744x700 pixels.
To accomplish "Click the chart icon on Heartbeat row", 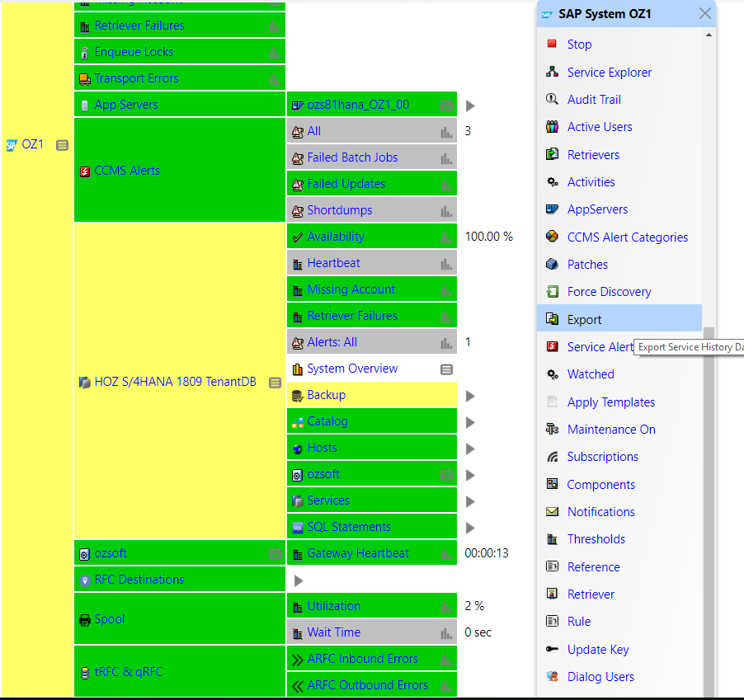I will click(446, 264).
